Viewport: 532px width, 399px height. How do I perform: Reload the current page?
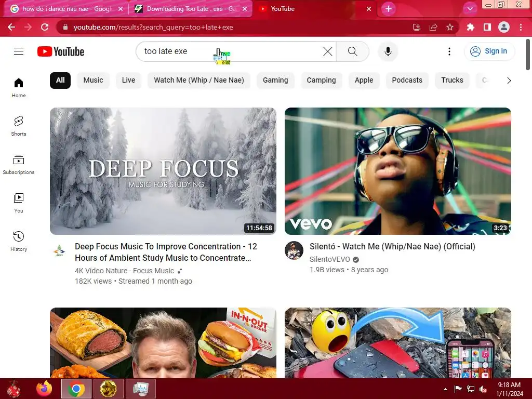coord(45,27)
